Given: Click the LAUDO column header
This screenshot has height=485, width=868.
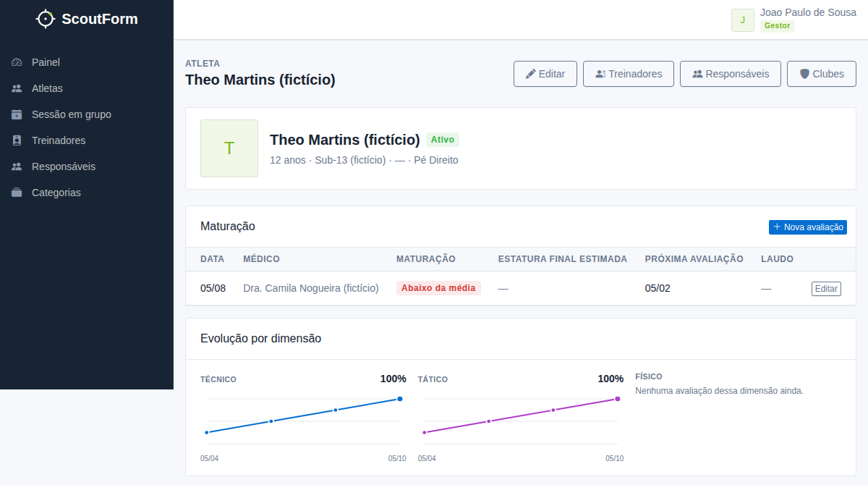Looking at the screenshot, I should tap(777, 259).
